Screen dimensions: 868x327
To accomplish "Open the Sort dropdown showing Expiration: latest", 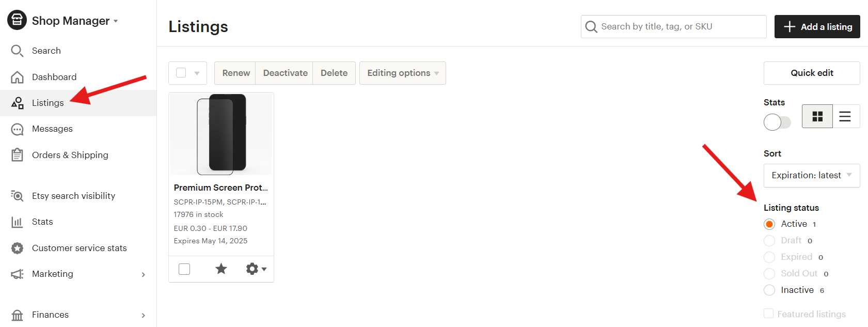I will coord(811,176).
